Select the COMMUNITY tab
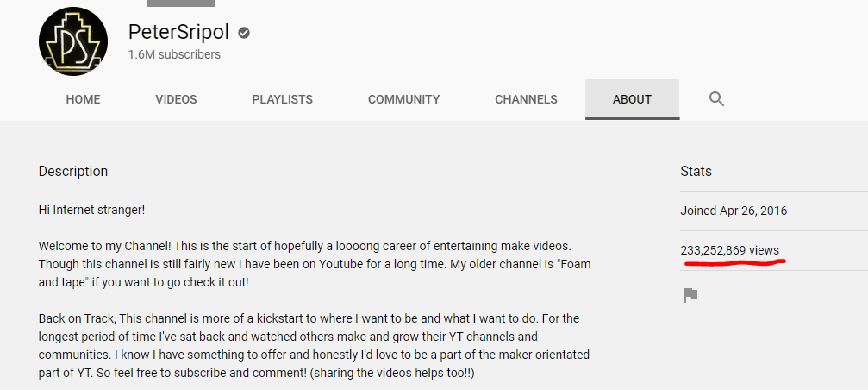This screenshot has height=390, width=868. click(403, 99)
